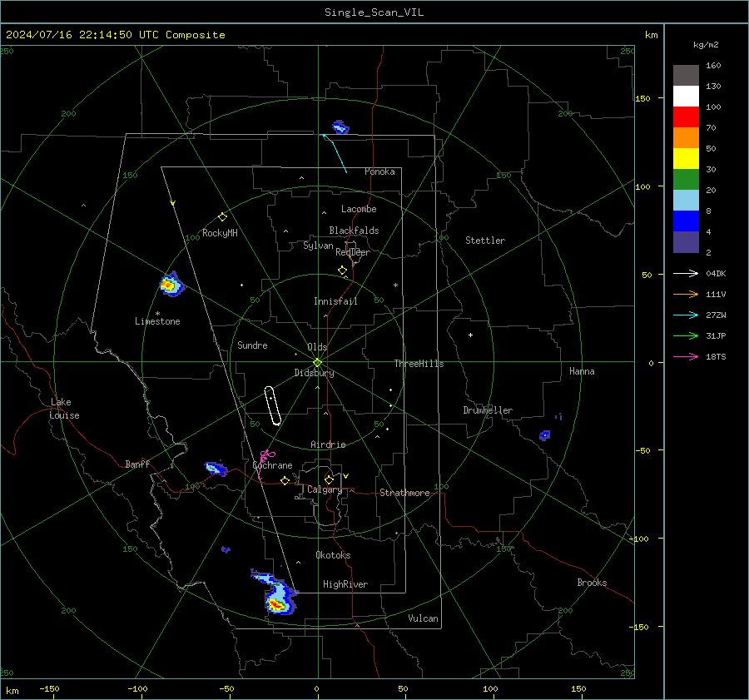Click the Lacombe town label
749x700 pixels.
(x=359, y=209)
